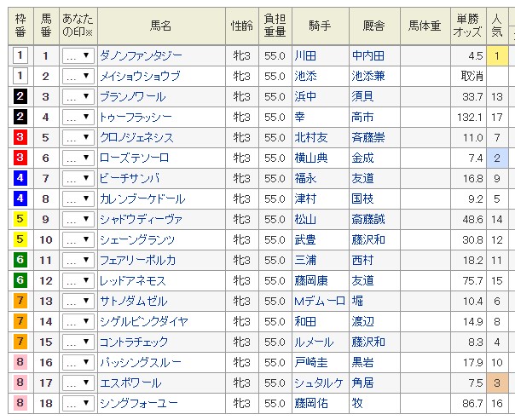Click trainer name 角居
515x420 pixels.
pyautogui.click(x=362, y=383)
